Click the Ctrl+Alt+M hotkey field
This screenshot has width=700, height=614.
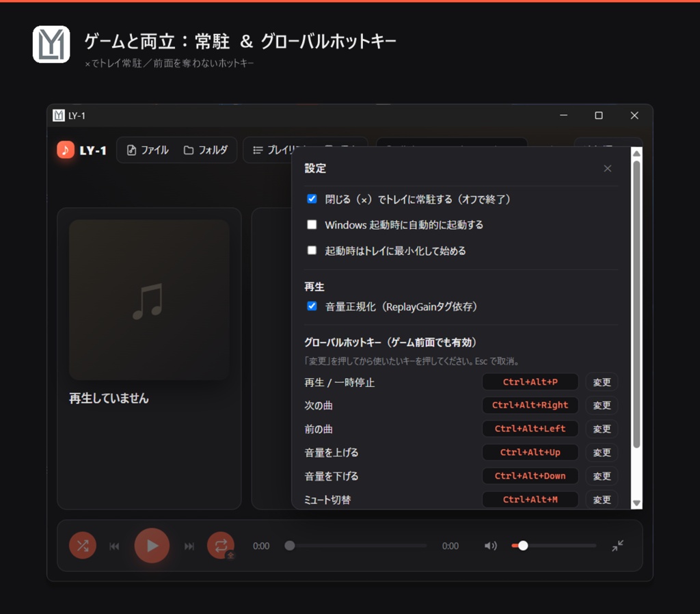pos(530,500)
